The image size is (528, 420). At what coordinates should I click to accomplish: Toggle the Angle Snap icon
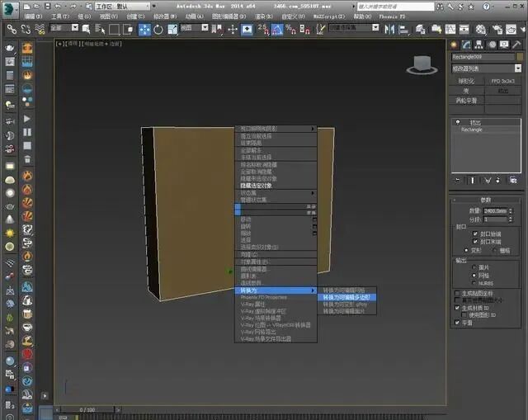pos(277,30)
